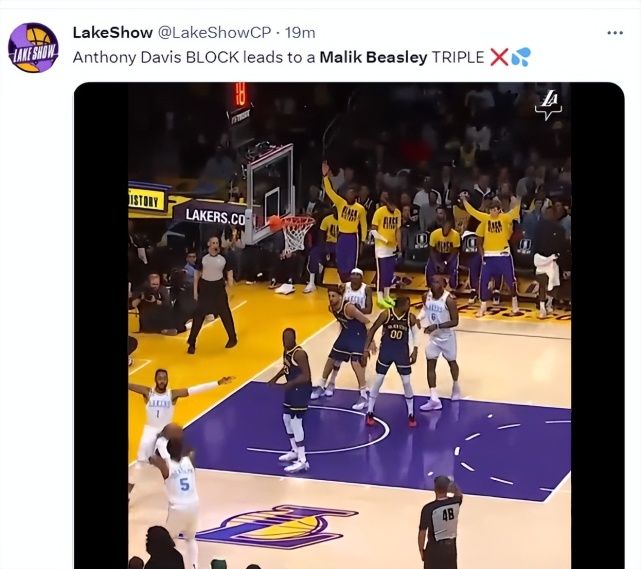
Task: Click the yellow HISTORY sign in video
Action: click(146, 200)
